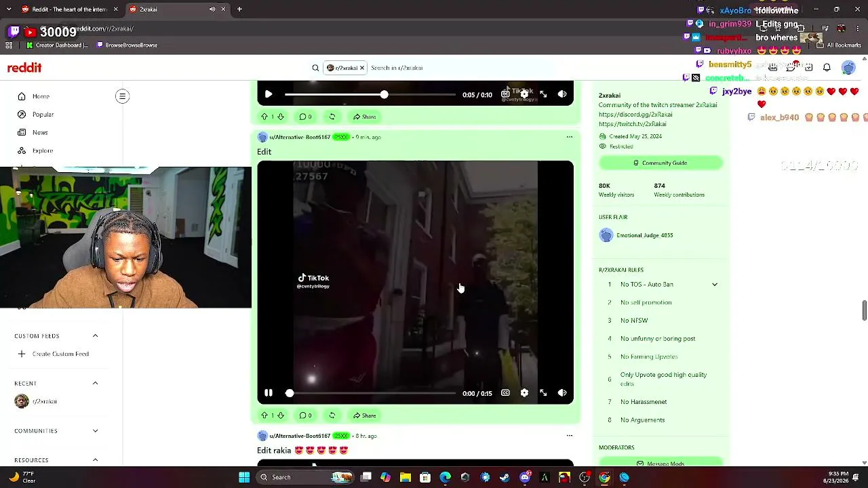Go to Home in the Reddit sidebar
This screenshot has height=488, width=868.
pos(41,96)
